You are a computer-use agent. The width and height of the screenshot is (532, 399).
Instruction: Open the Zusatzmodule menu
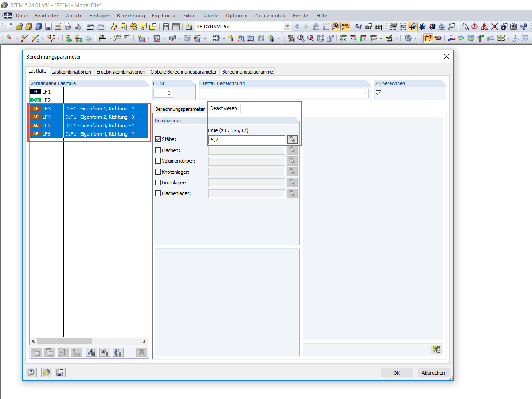(x=270, y=16)
